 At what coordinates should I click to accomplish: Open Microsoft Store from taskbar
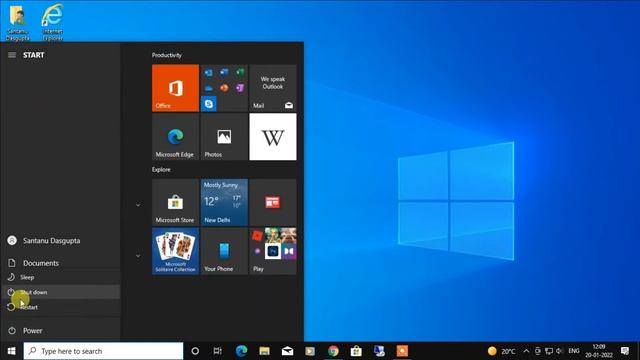click(x=356, y=351)
